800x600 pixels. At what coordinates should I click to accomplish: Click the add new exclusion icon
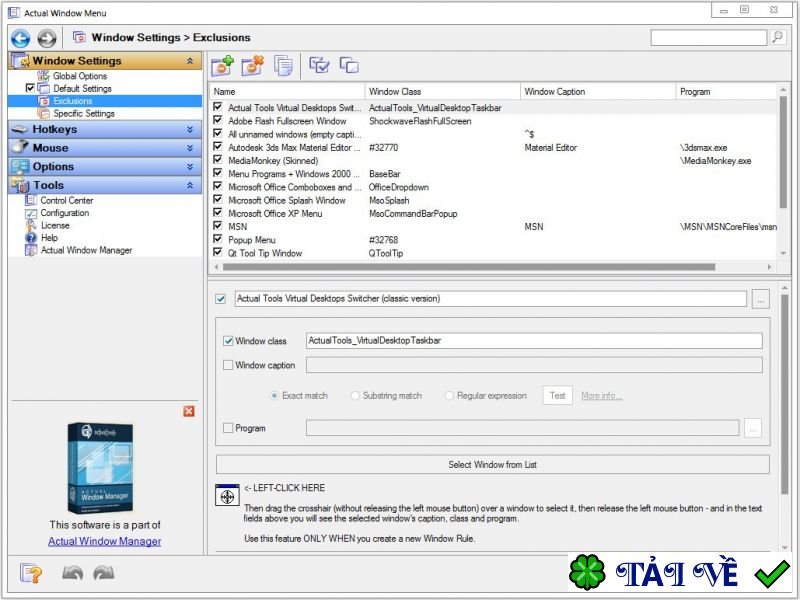(x=222, y=65)
